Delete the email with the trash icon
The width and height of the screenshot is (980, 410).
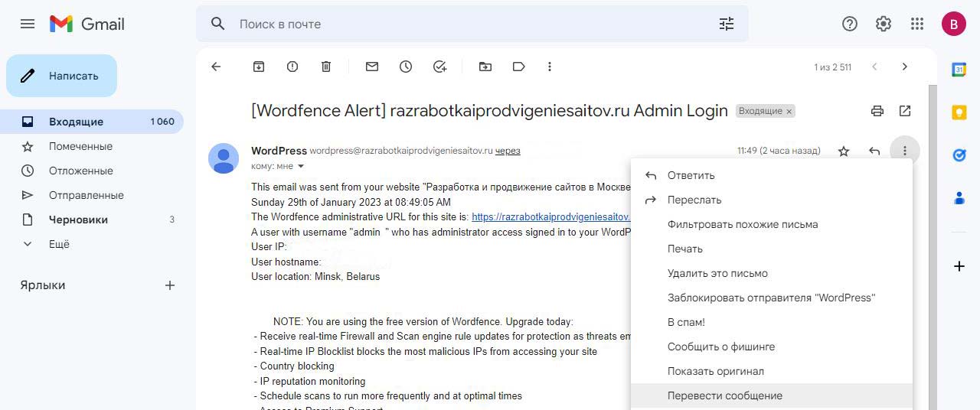click(x=326, y=67)
